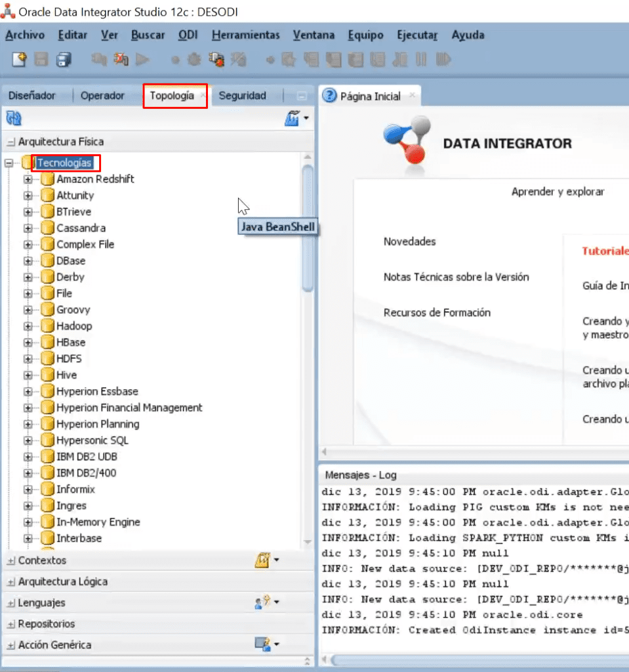Open the Seguridad tab
Screen dimensions: 629x672
pyautogui.click(x=242, y=96)
